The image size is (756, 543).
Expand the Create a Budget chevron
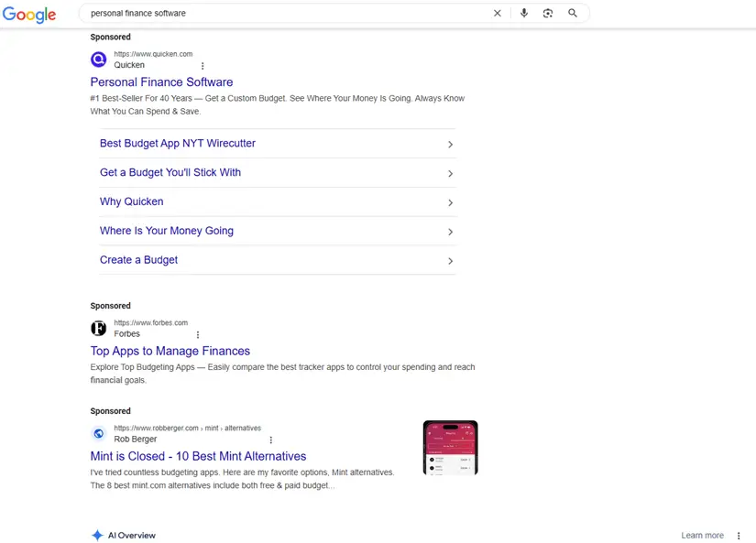(x=450, y=261)
